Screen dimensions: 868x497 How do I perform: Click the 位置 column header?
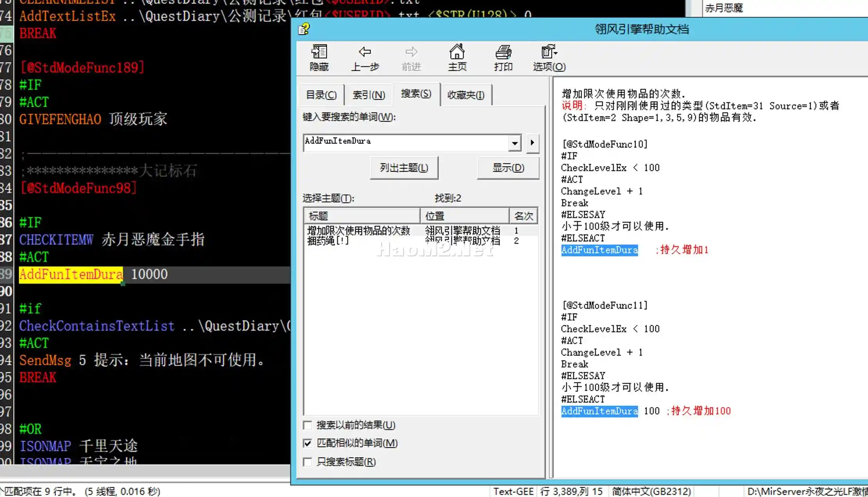point(465,216)
